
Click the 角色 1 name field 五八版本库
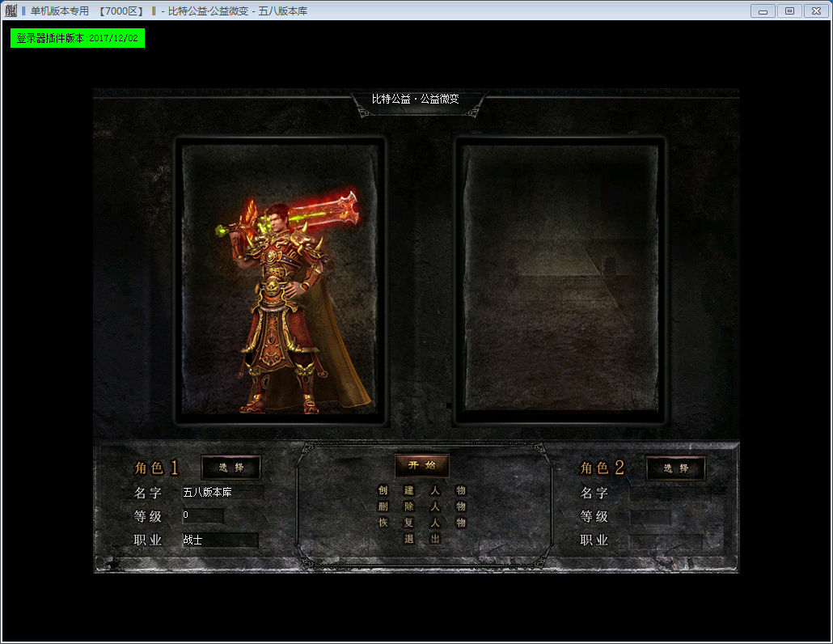pos(222,493)
